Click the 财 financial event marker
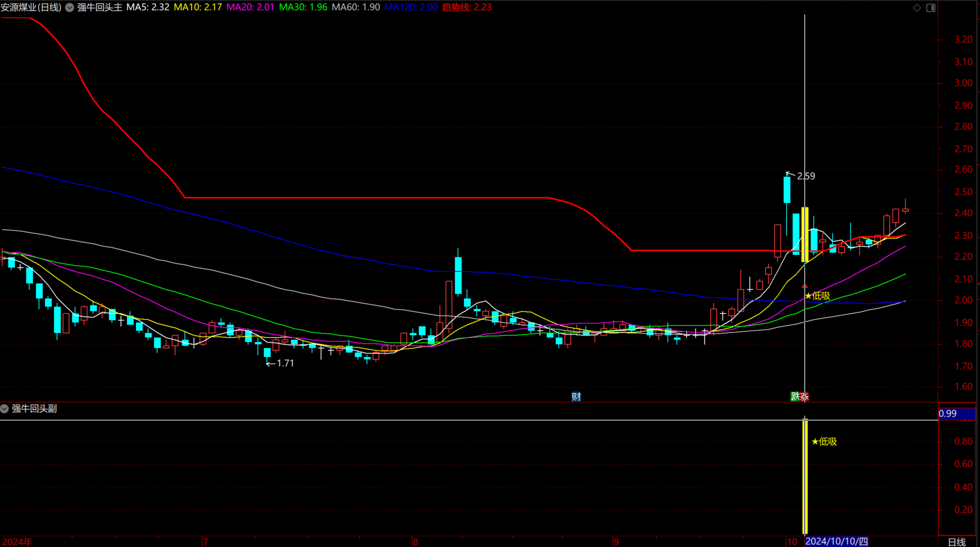 576,397
